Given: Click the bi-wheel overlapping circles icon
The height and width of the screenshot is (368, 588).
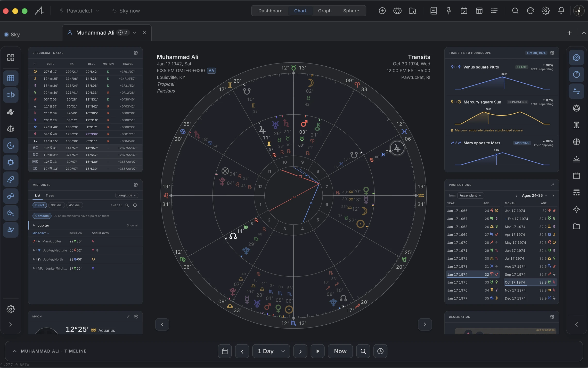Looking at the screenshot, I should tap(397, 11).
